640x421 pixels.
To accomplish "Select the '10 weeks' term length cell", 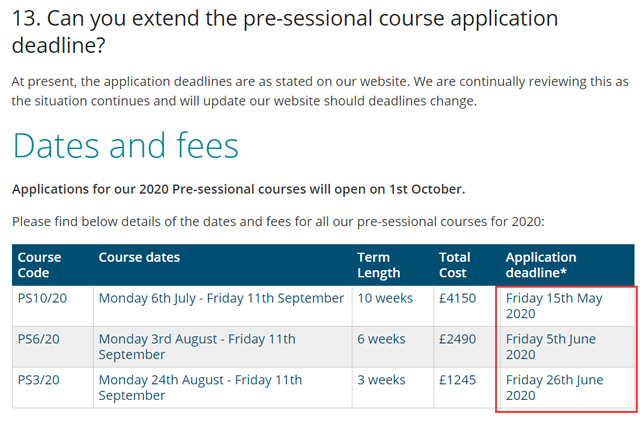I will click(x=393, y=306).
